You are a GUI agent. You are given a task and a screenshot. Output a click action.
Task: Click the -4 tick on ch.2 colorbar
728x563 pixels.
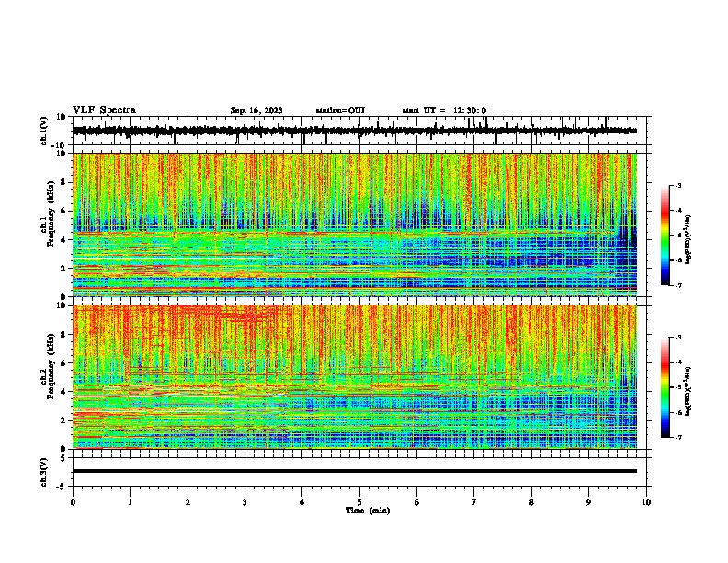678,362
